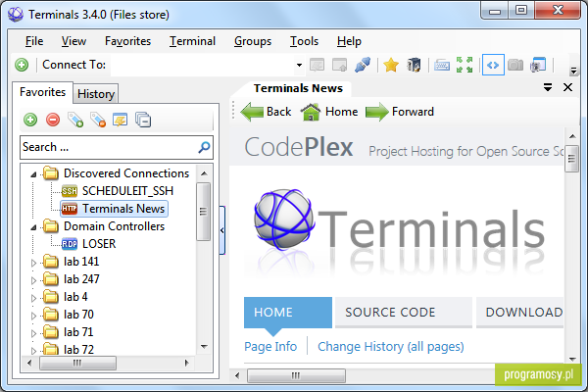Click the Page Info link

[x=270, y=347]
